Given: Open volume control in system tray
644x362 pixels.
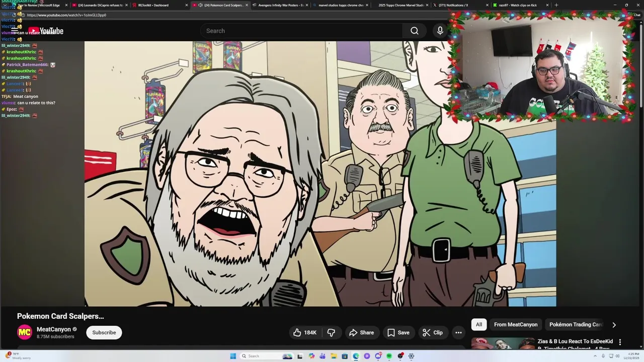Looking at the screenshot, I should point(617,356).
